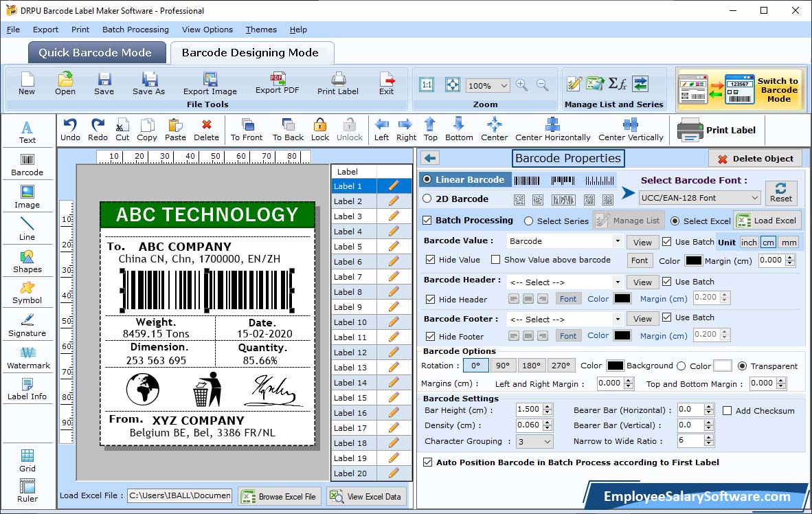Viewport: 812px width, 514px height.
Task: Toggle the Batch Processing checkbox
Action: click(427, 220)
